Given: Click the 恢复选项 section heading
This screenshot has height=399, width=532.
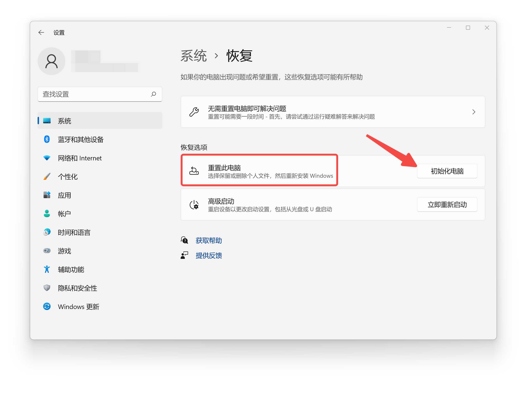Looking at the screenshot, I should click(x=194, y=147).
